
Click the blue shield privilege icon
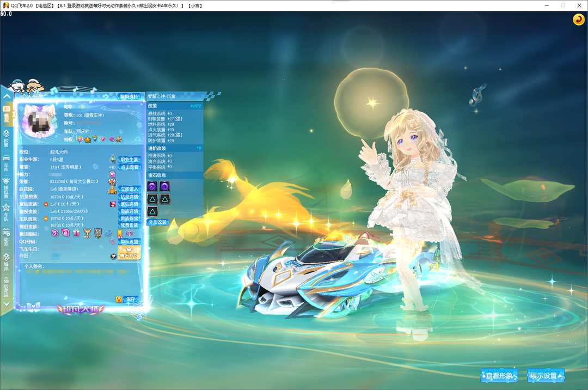(95, 139)
